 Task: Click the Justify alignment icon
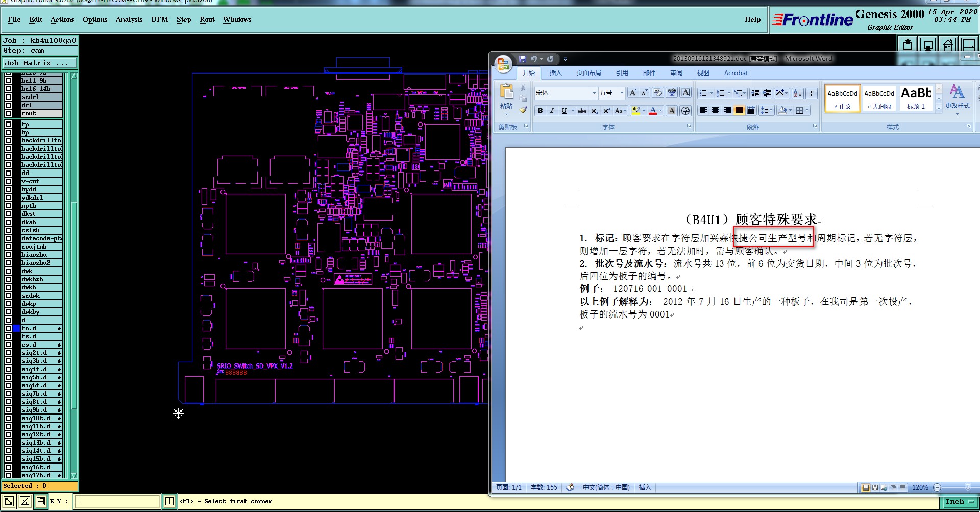(739, 111)
